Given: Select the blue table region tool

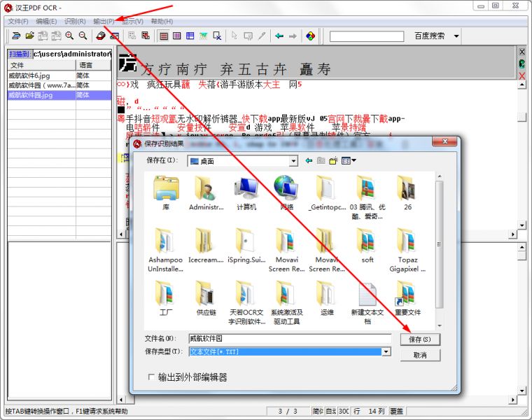Looking at the screenshot, I should [x=190, y=36].
